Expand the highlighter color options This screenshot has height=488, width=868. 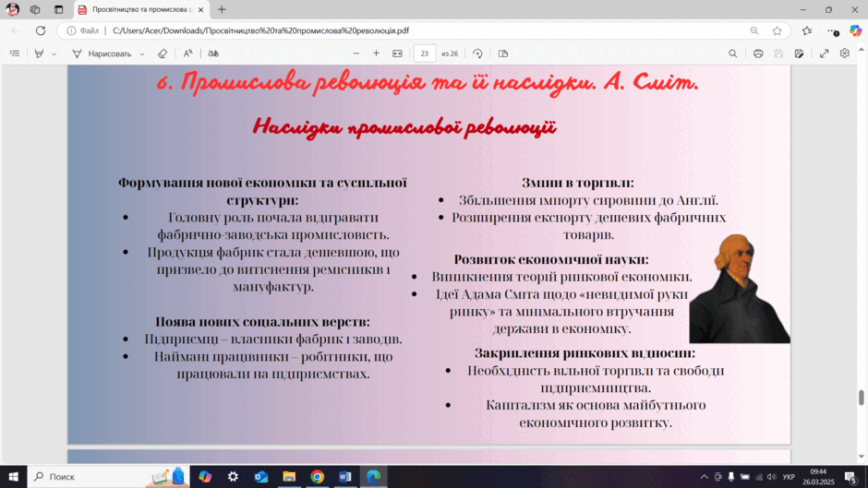tap(54, 54)
